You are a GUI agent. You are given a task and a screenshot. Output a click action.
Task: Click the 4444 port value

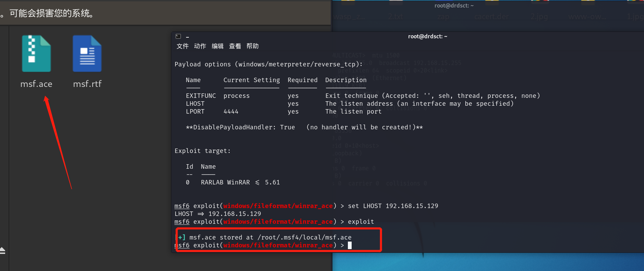(x=231, y=112)
